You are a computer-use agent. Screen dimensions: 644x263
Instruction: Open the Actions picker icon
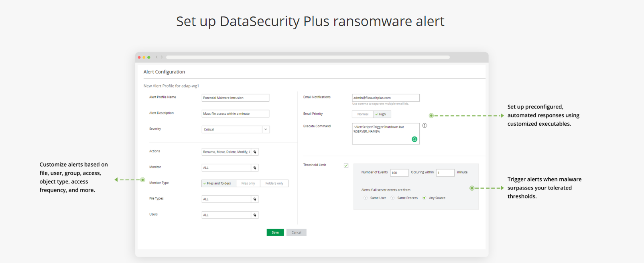click(254, 152)
